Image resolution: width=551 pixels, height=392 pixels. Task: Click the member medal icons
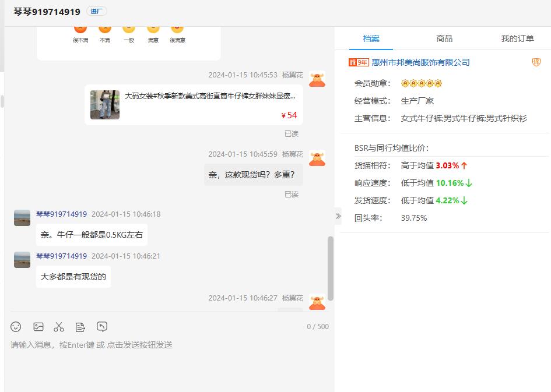click(x=422, y=83)
